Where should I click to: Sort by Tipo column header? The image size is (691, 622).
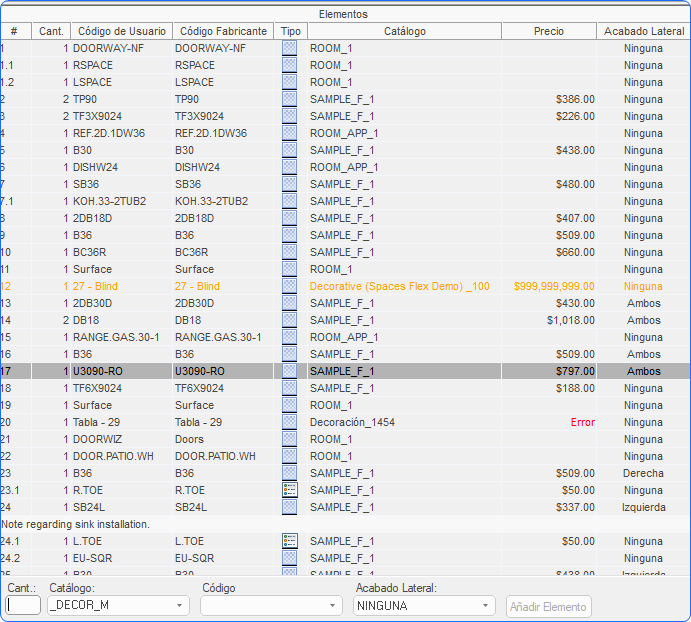tap(291, 31)
